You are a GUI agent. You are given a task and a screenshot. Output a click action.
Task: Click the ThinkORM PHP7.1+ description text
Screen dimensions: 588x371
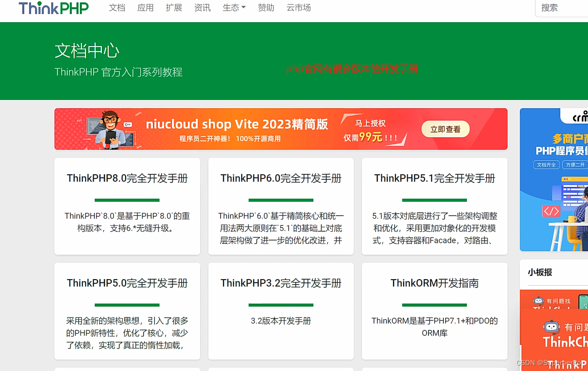[434, 327]
